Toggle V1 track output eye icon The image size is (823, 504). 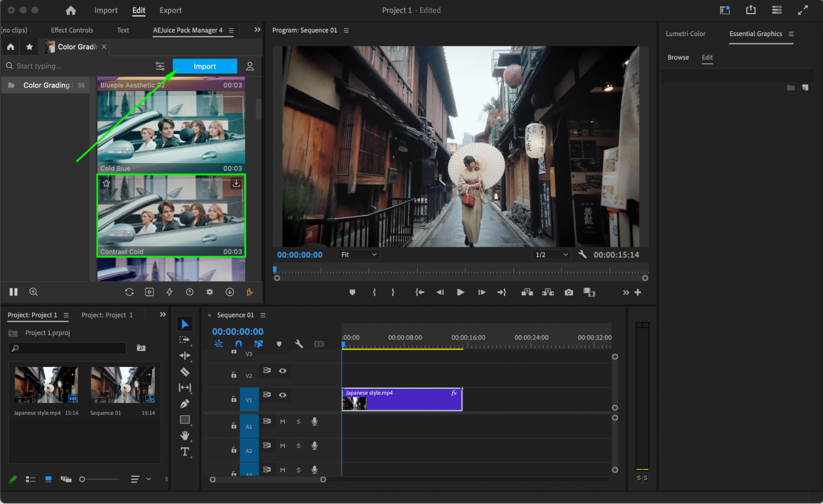(282, 395)
